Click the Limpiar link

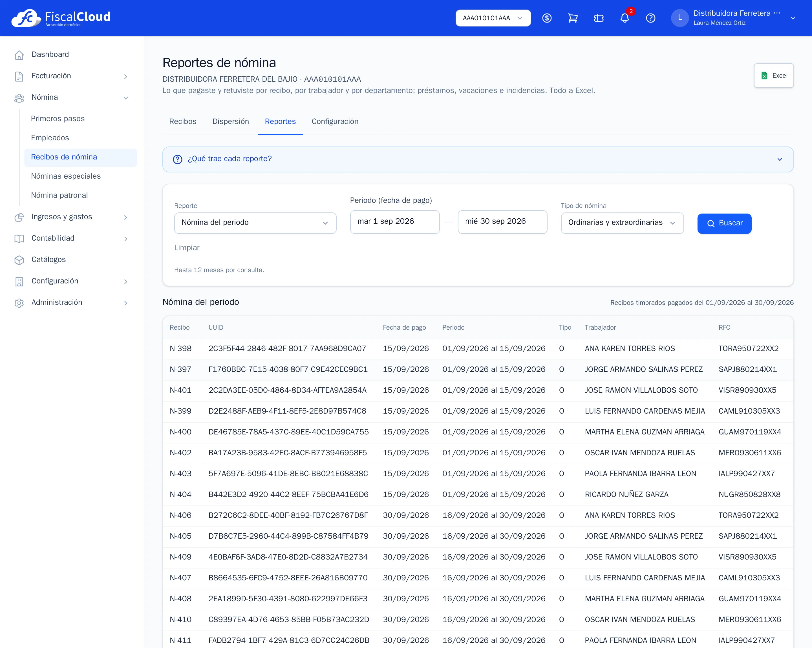tap(186, 248)
